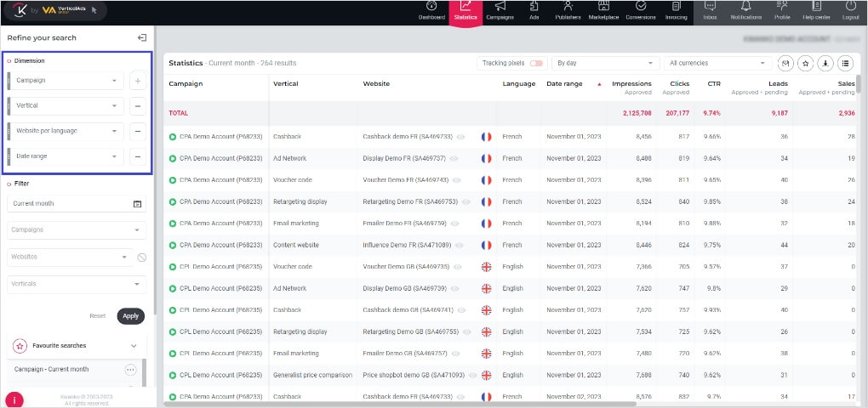Open the column list settings icon

tap(844, 63)
